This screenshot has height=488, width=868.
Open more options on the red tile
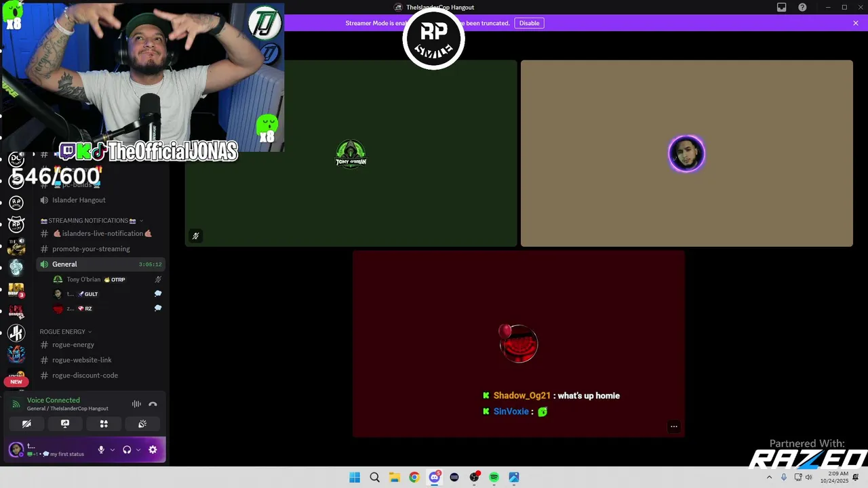pos(674,426)
